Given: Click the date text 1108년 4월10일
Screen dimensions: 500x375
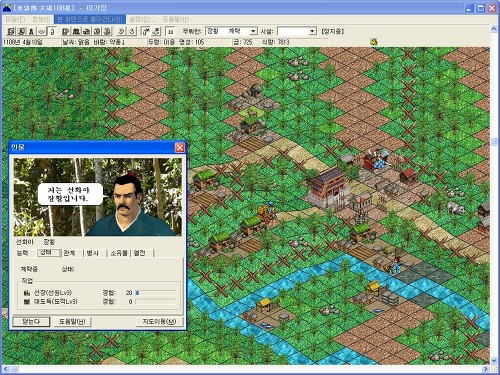Looking at the screenshot, I should [x=23, y=42].
